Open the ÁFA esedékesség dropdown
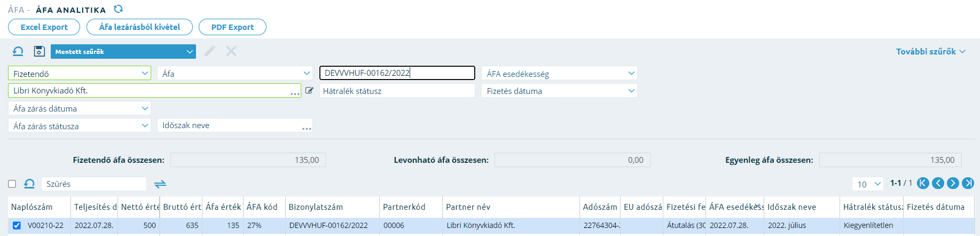 (x=559, y=73)
